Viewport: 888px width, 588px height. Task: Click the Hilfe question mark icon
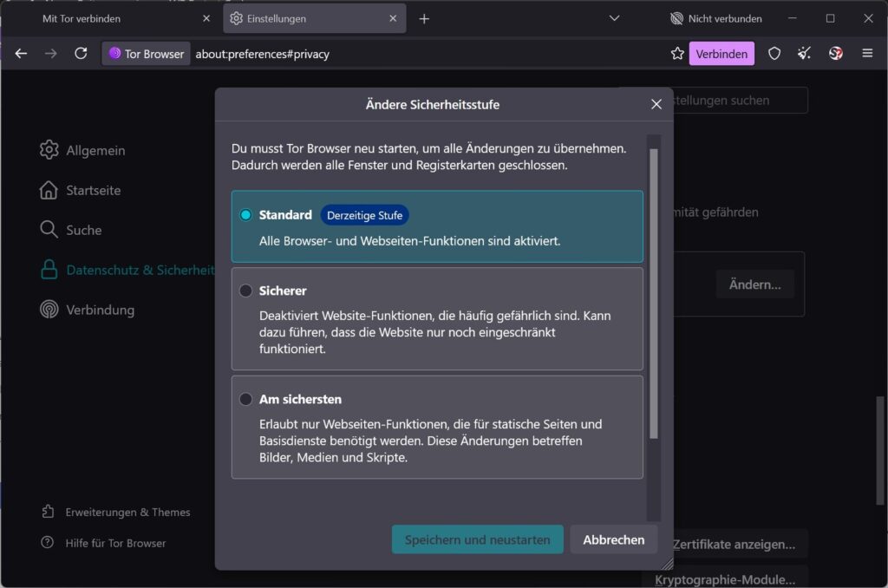pos(48,543)
